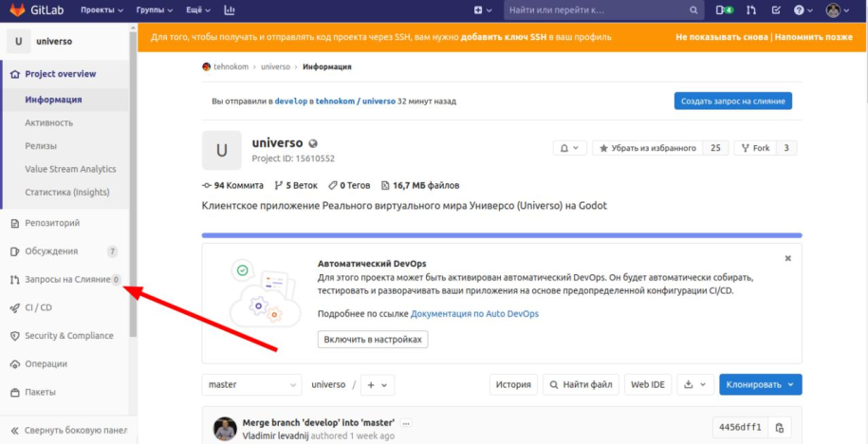
Task: Click the Security & Compliance shield icon
Action: [x=15, y=336]
